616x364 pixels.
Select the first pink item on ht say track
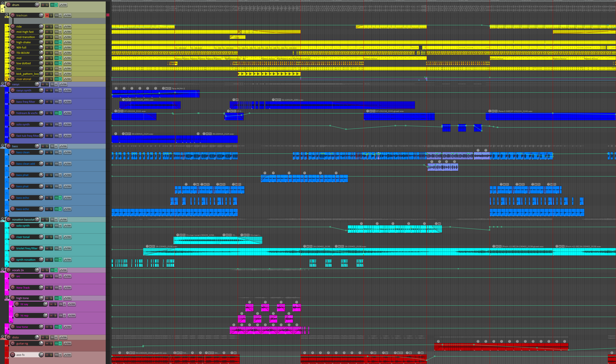click(x=249, y=307)
